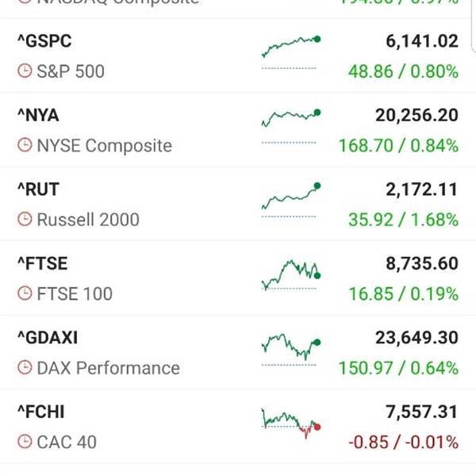Tap the clock icon beside CAC 40

click(x=25, y=441)
